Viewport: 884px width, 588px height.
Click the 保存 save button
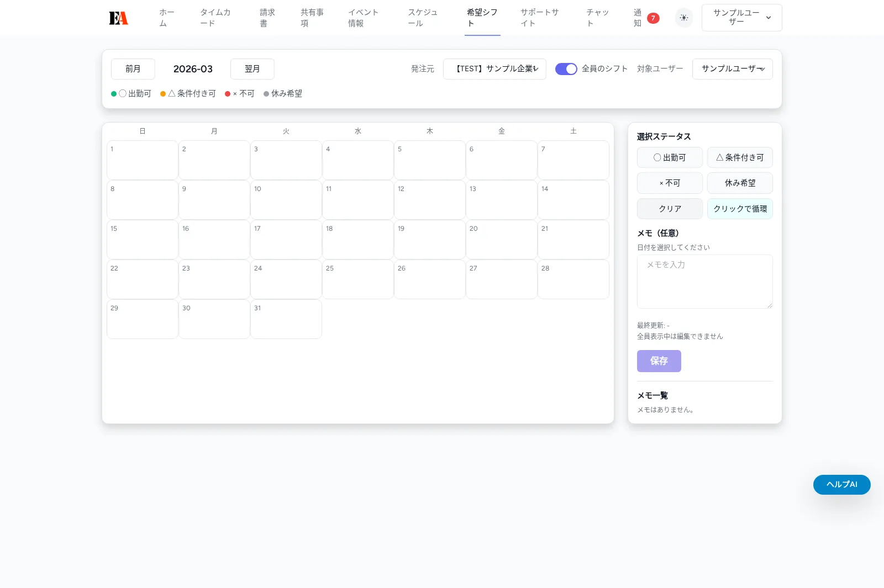pyautogui.click(x=659, y=361)
